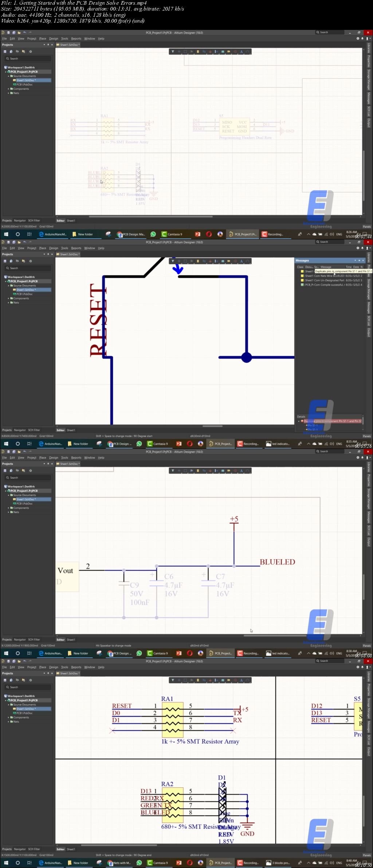Screen dimensions: 373x868
Task: Choose the yellow Place Part icon in the 00:05:26 Active Bar
Action: (198, 261)
